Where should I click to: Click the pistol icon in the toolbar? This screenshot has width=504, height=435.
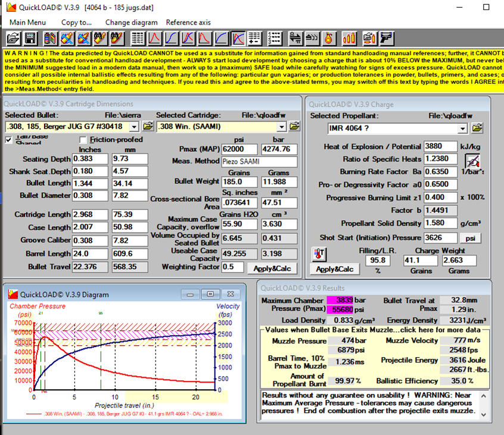click(386, 39)
